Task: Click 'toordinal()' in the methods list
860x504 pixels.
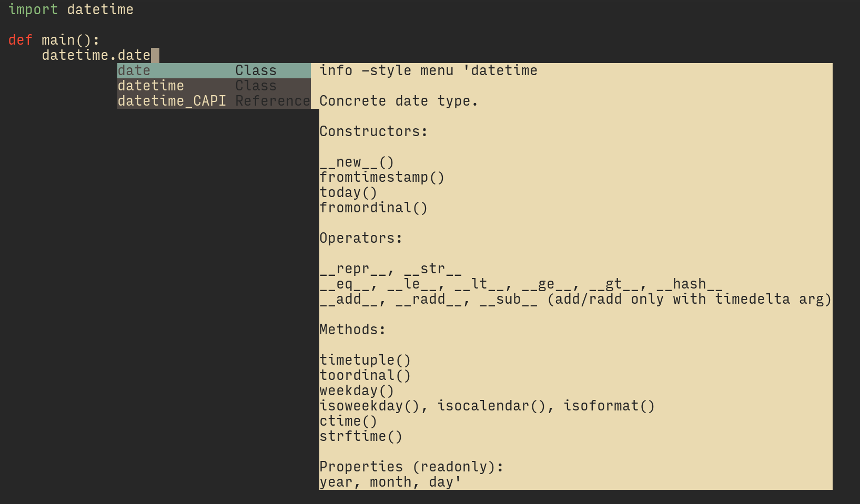Action: (366, 375)
